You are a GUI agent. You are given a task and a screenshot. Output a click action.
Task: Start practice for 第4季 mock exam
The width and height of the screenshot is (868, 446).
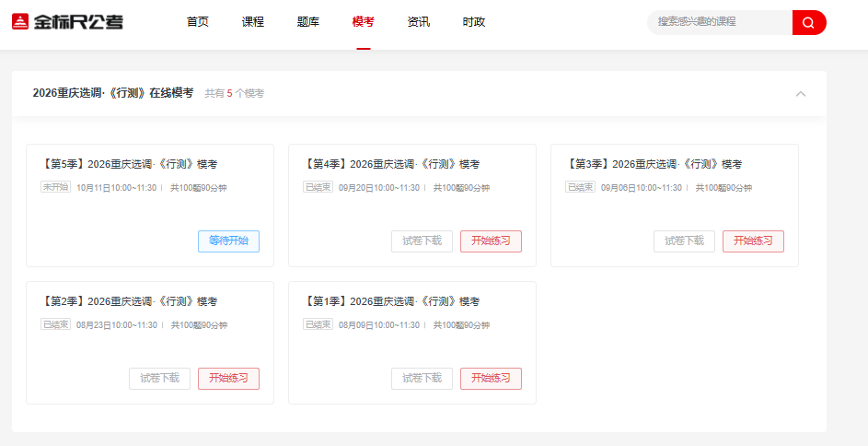pos(491,241)
